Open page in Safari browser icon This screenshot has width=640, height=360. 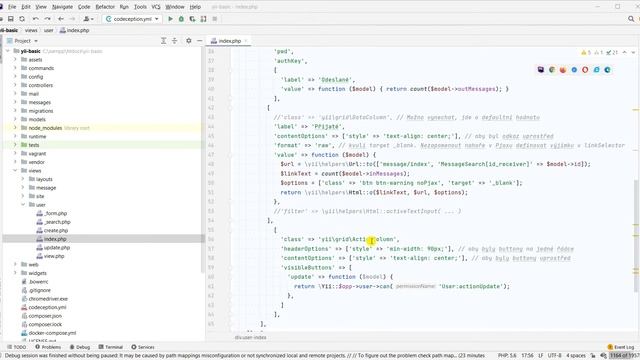point(574,70)
